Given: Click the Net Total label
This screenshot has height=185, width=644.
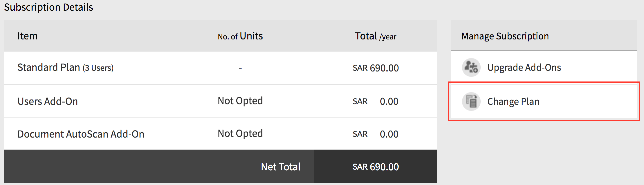Looking at the screenshot, I should click(x=281, y=167).
